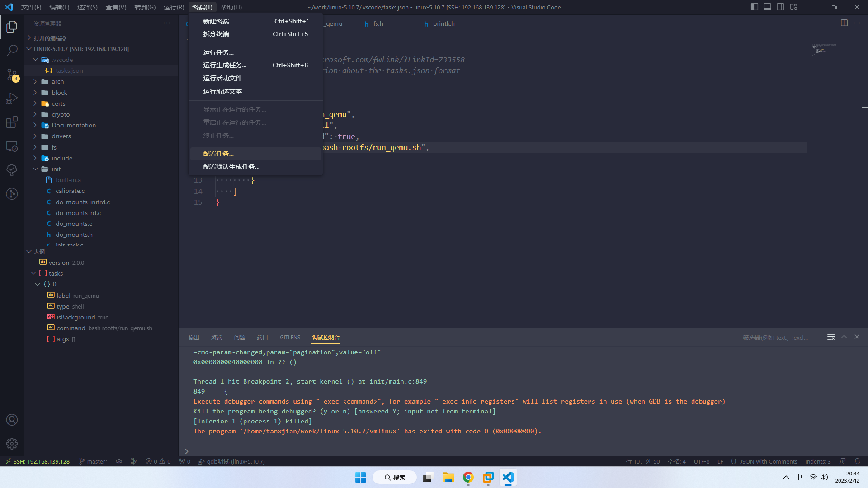Toggle secondary sidebar layout icon

pyautogui.click(x=780, y=7)
